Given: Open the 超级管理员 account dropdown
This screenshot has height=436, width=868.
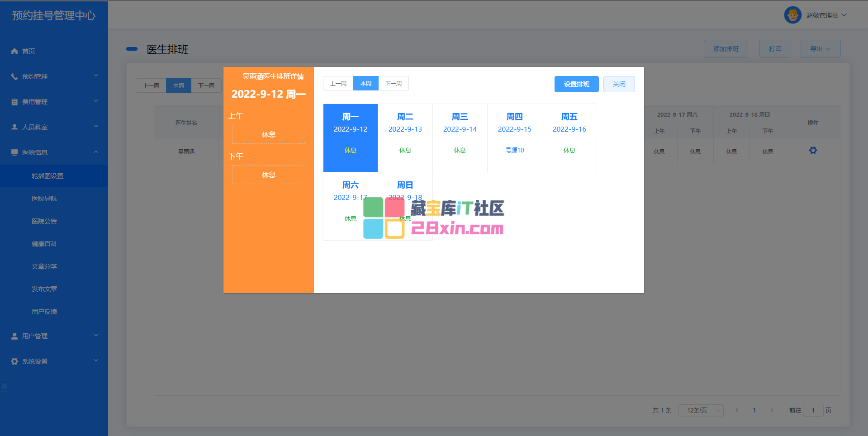Looking at the screenshot, I should 826,15.
